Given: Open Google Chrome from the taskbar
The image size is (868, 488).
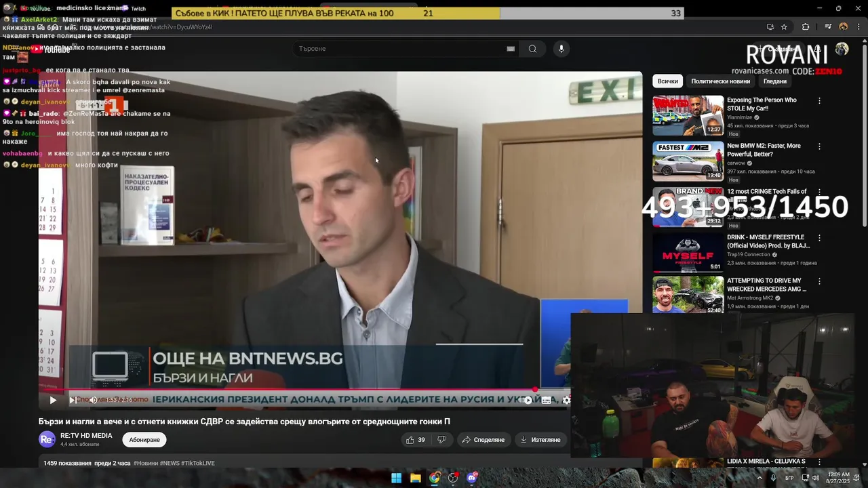Looking at the screenshot, I should tap(435, 478).
